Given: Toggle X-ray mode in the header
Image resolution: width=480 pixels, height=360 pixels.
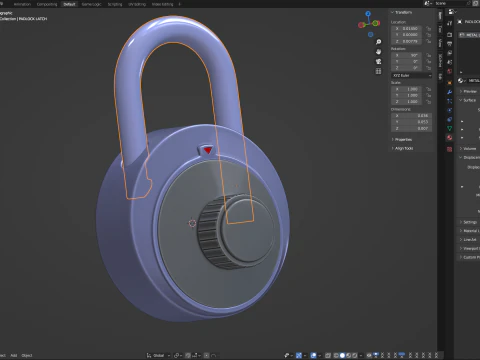Looking at the screenshot, I should point(328,355).
